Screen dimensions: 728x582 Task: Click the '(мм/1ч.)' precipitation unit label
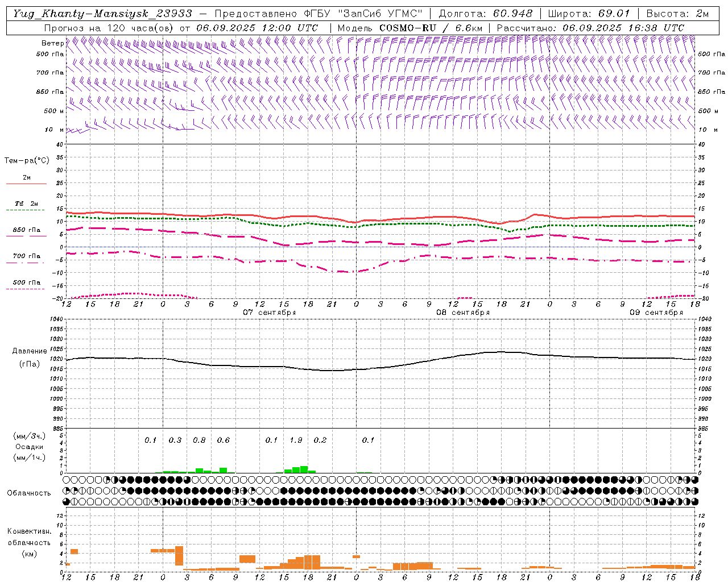point(29,458)
